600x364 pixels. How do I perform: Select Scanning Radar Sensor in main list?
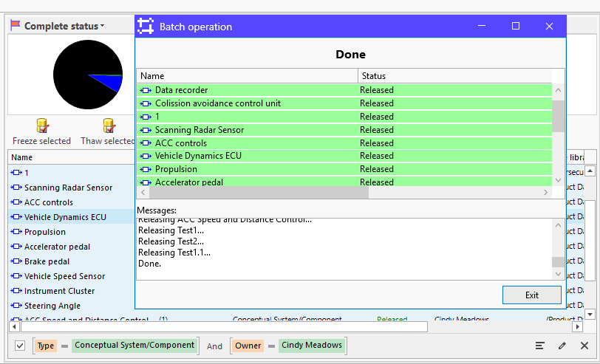(72, 188)
